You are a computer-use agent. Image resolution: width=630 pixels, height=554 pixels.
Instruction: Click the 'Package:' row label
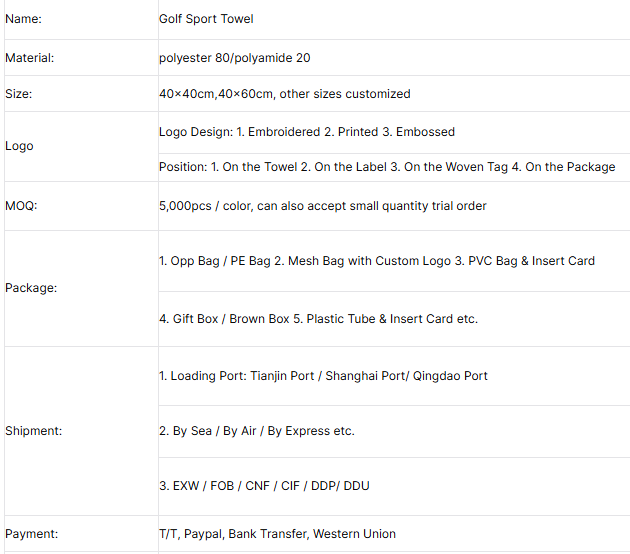tap(31, 288)
